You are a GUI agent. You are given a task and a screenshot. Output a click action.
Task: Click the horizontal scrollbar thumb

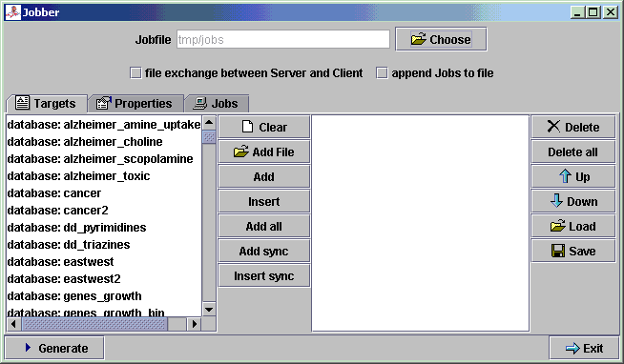coord(94,324)
